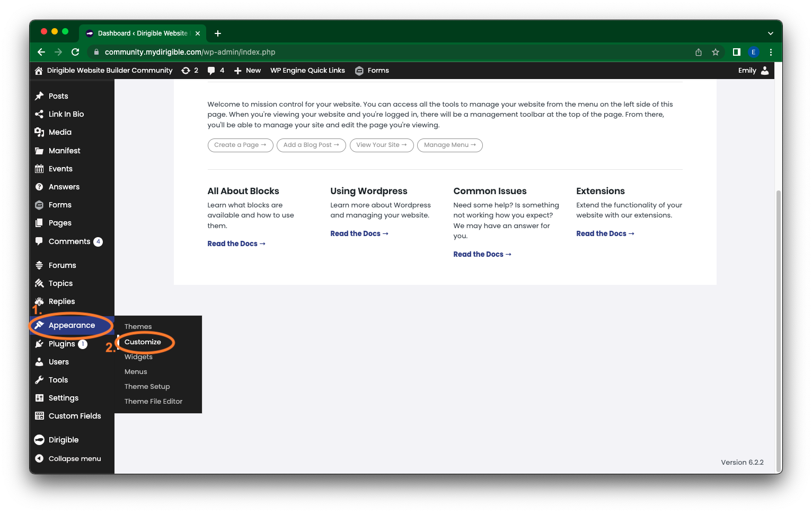Click the Topics icon in sidebar
Screen dimensions: 812x513
pyautogui.click(x=39, y=283)
